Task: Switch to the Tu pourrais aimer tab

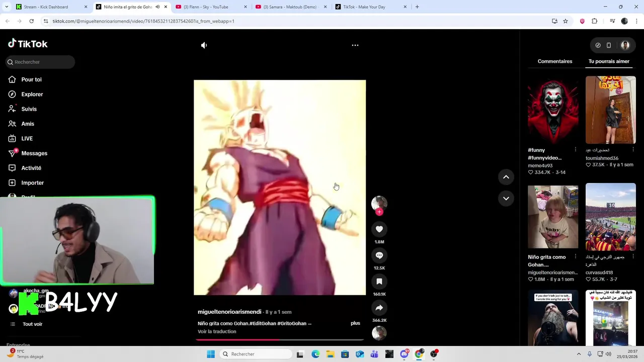Action: click(x=609, y=61)
